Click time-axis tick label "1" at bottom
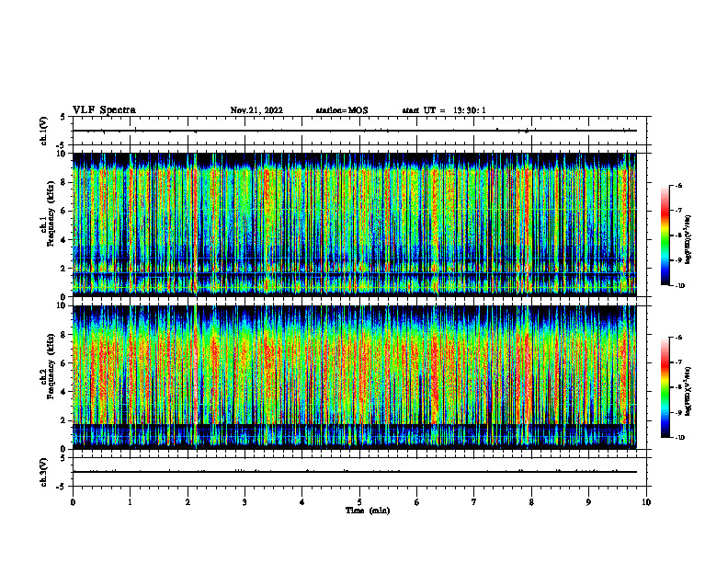Screen dimensions: 728x563 130,502
